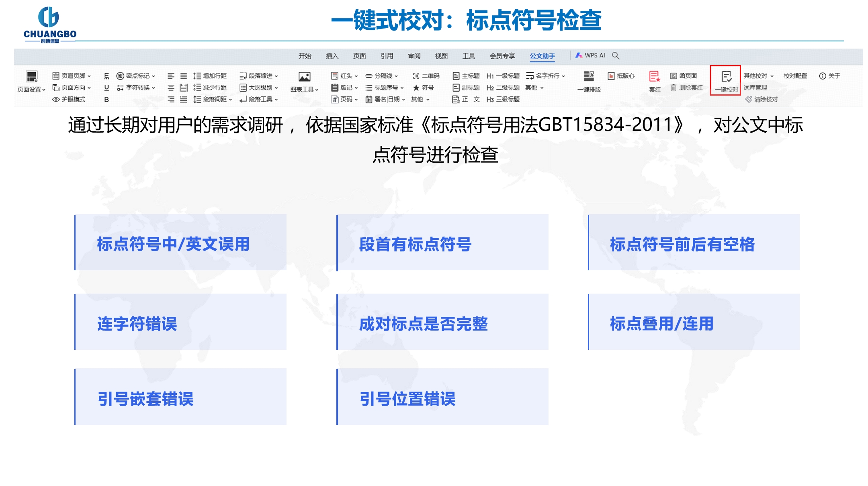Click the 删除套红 trash icon
The width and height of the screenshot is (868, 486).
674,88
